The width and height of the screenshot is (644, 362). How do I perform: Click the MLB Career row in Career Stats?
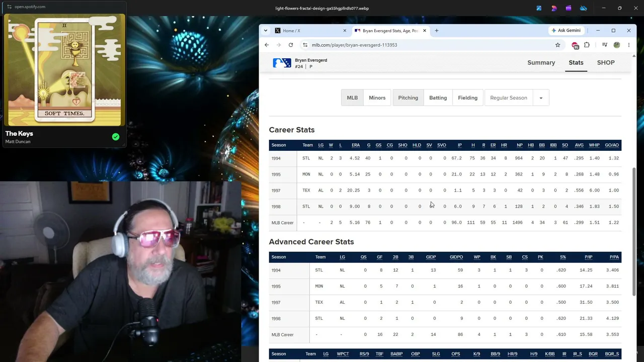pyautogui.click(x=445, y=223)
